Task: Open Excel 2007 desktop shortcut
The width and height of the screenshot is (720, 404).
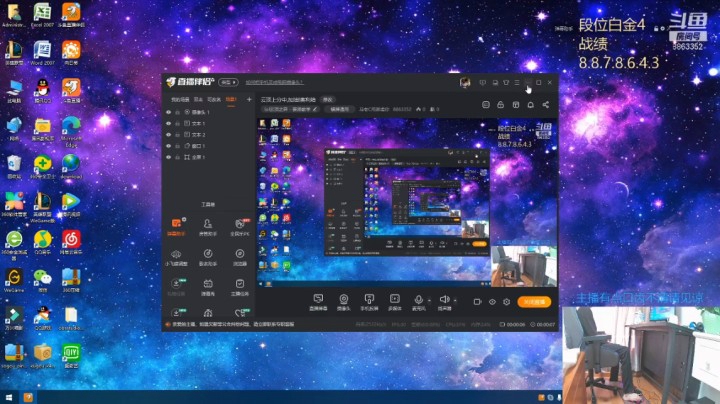Action: coord(42,15)
